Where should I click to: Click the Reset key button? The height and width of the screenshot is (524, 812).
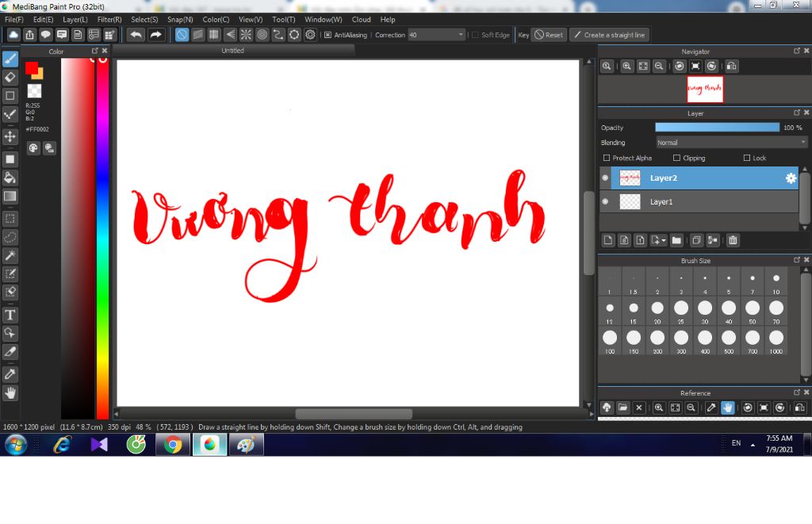(549, 35)
